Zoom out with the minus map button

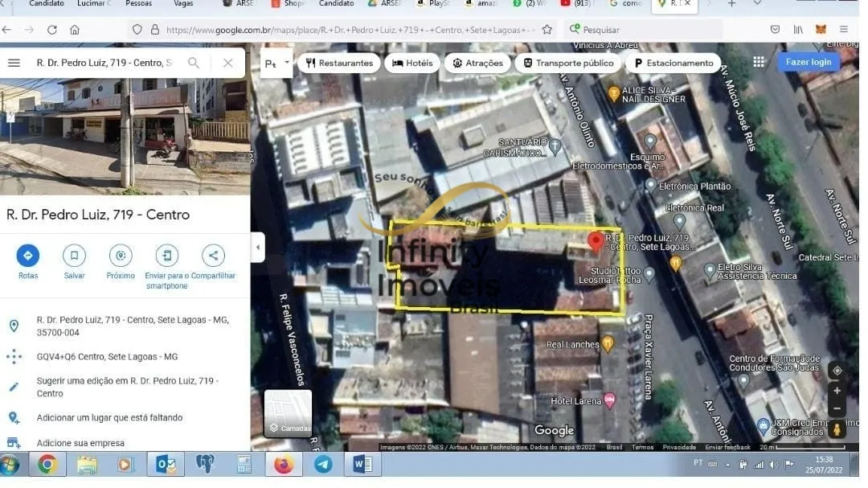[837, 408]
